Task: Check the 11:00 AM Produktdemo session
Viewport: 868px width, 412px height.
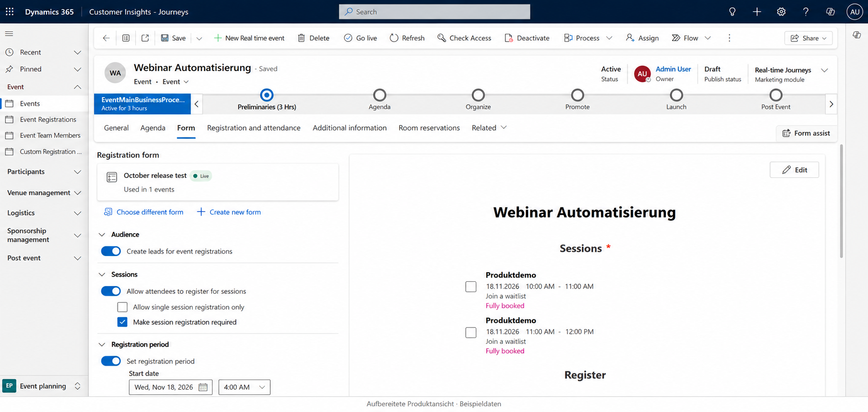Action: point(471,332)
